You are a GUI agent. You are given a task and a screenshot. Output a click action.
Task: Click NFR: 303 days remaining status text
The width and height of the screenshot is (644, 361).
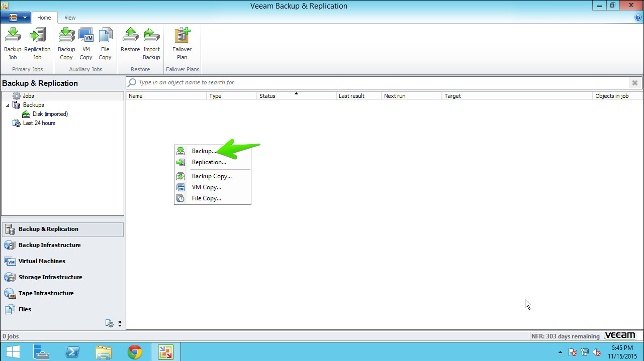(565, 336)
